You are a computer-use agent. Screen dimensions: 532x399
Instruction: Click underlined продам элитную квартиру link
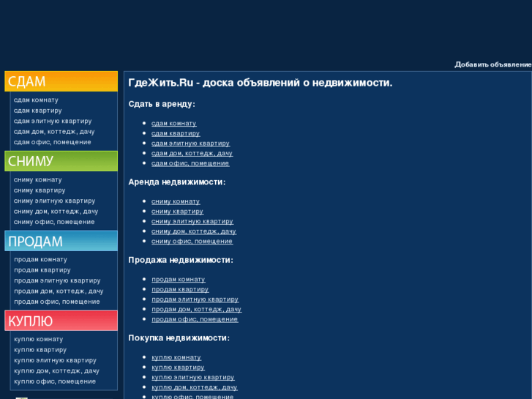point(195,299)
